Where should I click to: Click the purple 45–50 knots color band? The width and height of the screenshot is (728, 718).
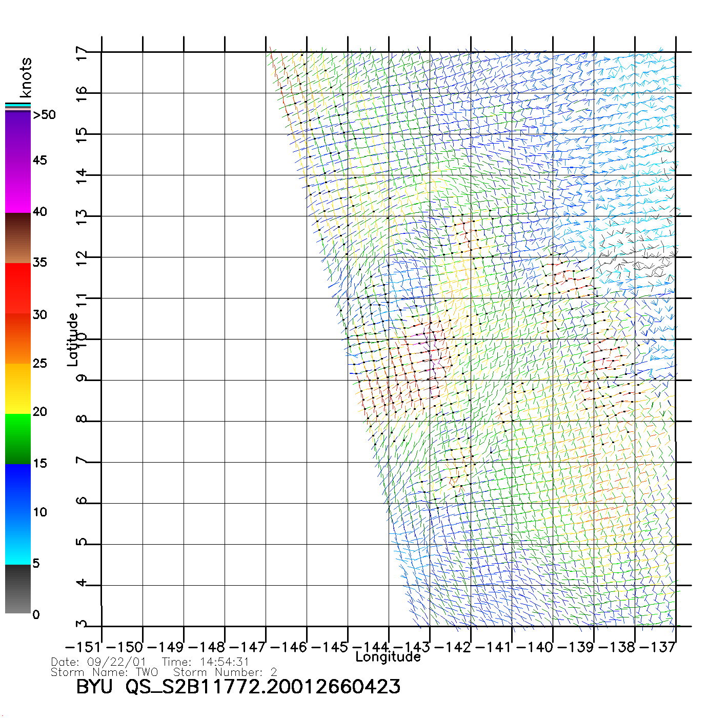coord(18,136)
